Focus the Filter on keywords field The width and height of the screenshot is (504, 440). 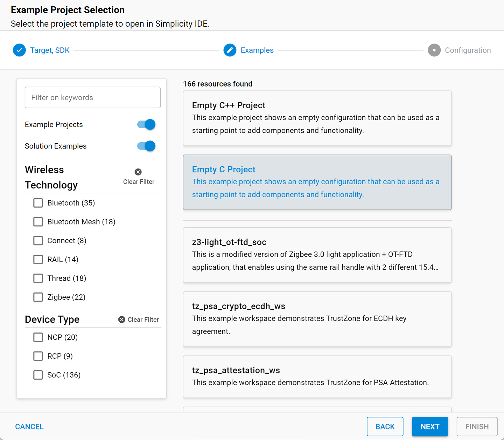click(x=93, y=97)
